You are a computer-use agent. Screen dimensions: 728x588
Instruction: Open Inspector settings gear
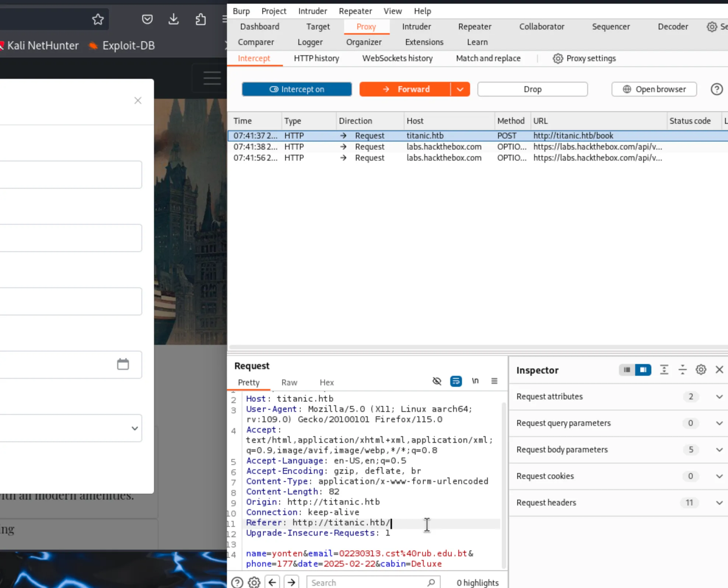pyautogui.click(x=701, y=370)
